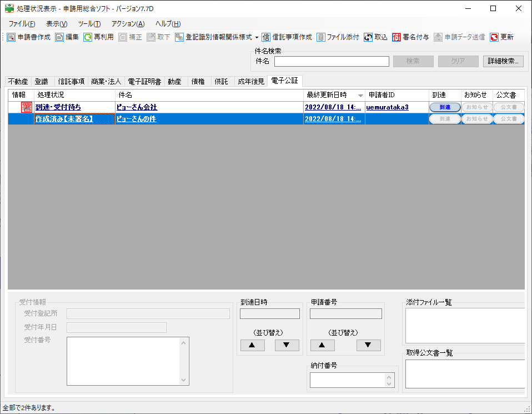Click the 到達日時 text field

270,313
